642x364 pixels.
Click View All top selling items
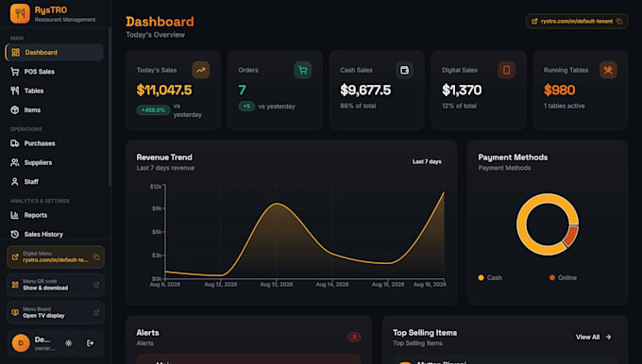tap(593, 337)
